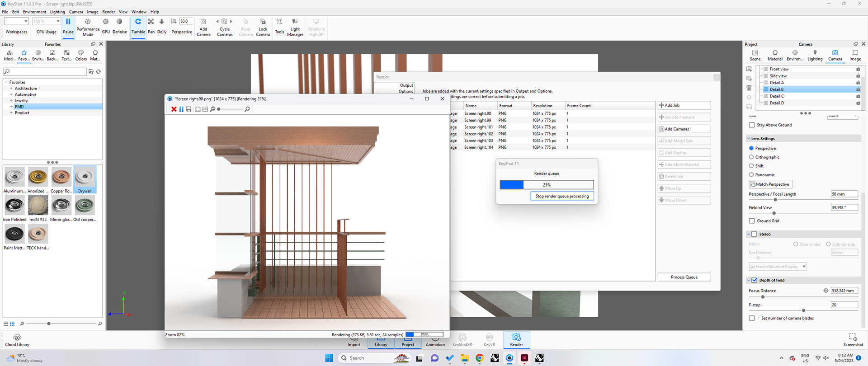868x366 pixels.
Task: Select the Perspective lens radio button
Action: [x=751, y=148]
